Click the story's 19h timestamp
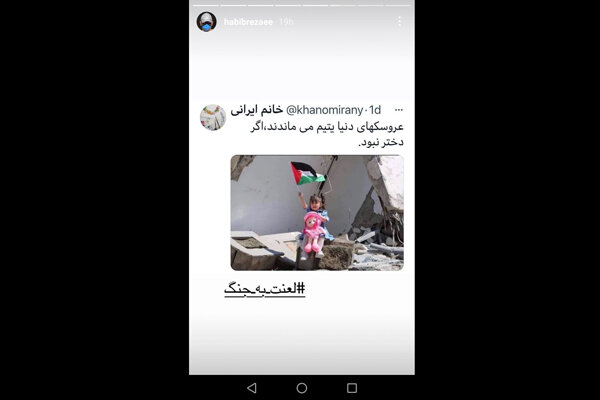 click(x=286, y=22)
